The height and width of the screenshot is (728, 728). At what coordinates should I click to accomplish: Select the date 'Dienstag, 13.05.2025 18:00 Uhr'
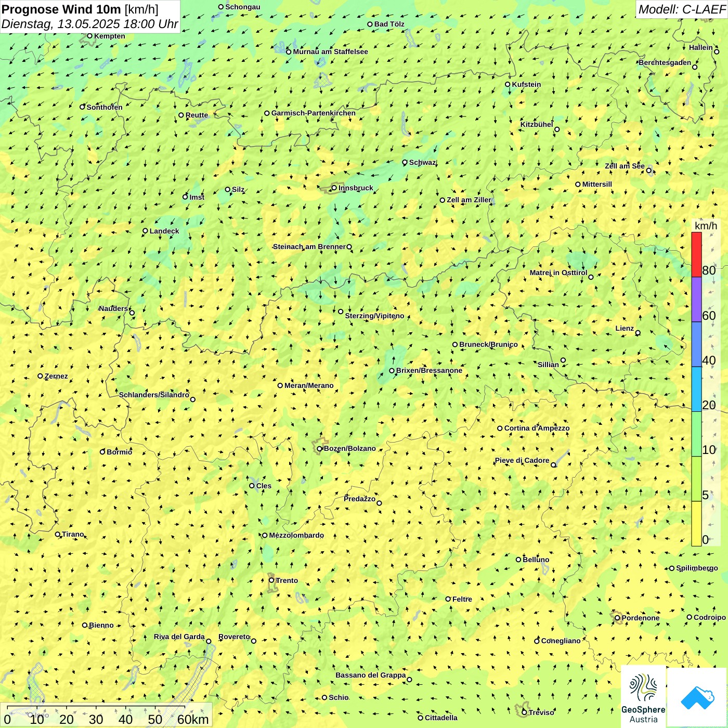point(89,24)
